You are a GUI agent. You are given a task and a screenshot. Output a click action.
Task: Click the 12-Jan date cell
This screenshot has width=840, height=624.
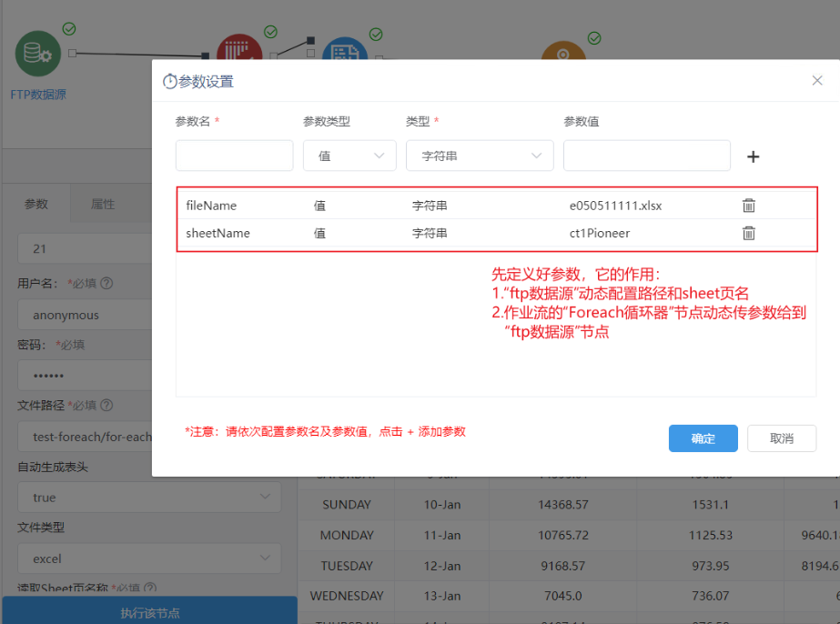point(442,566)
